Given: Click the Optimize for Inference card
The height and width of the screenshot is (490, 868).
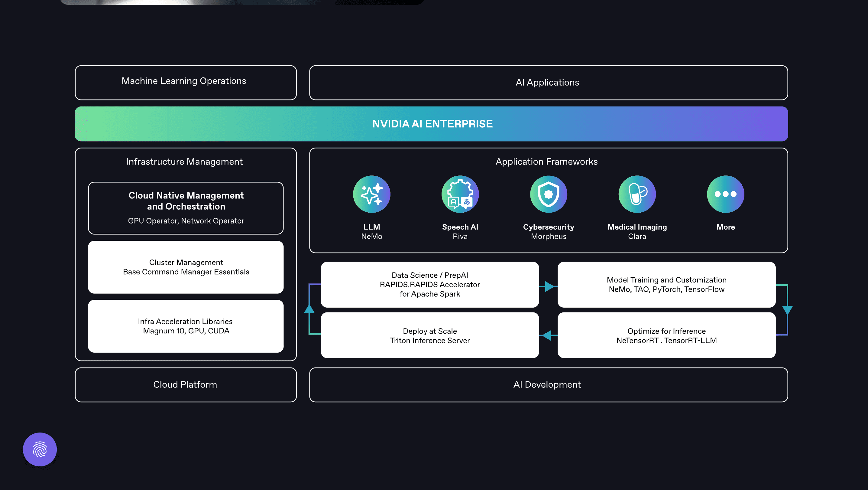Looking at the screenshot, I should 666,335.
